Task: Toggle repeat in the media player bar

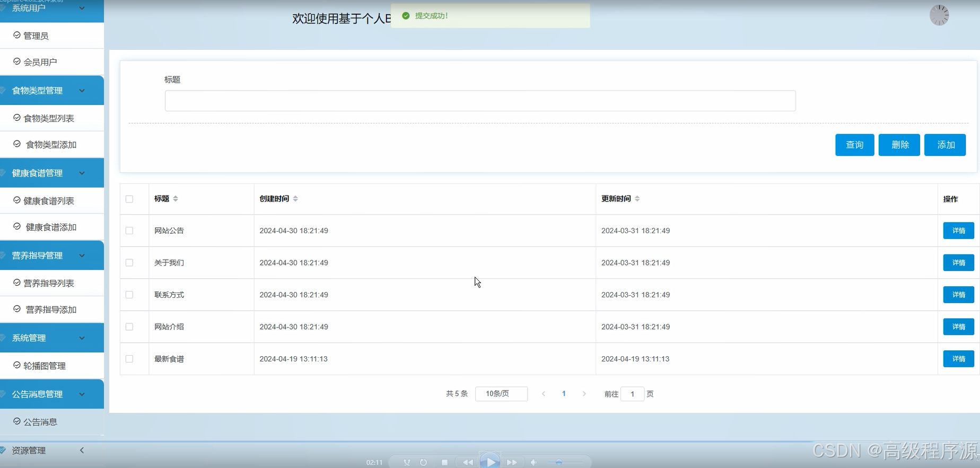Action: click(423, 462)
